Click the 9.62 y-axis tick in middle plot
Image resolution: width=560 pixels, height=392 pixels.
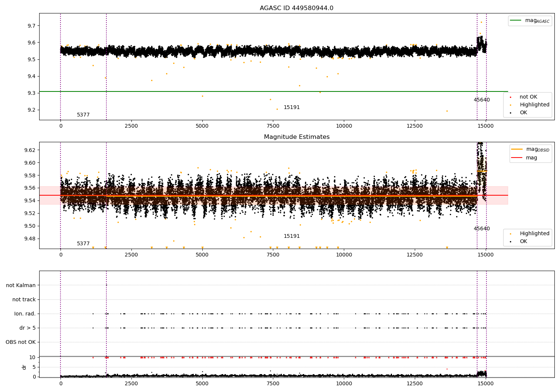(30, 150)
